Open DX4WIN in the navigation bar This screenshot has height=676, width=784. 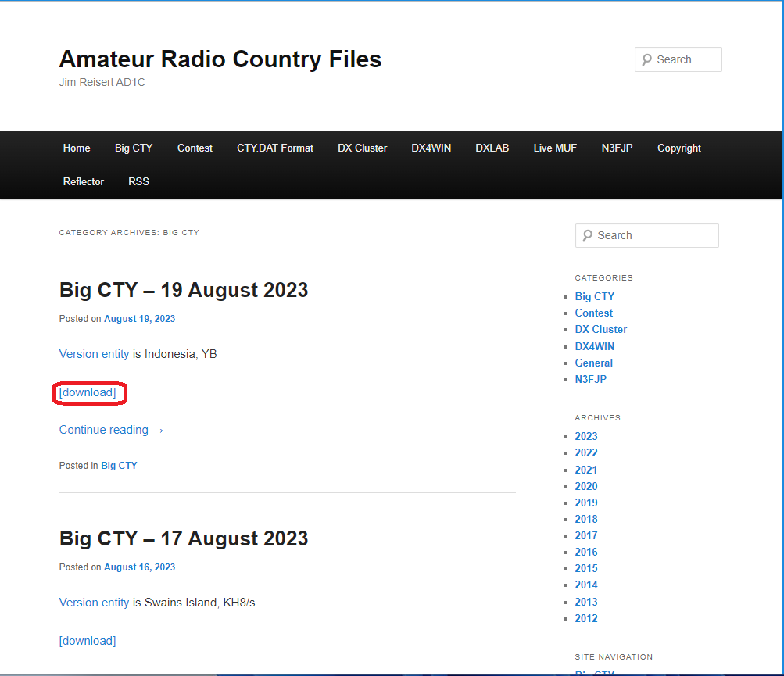(431, 148)
